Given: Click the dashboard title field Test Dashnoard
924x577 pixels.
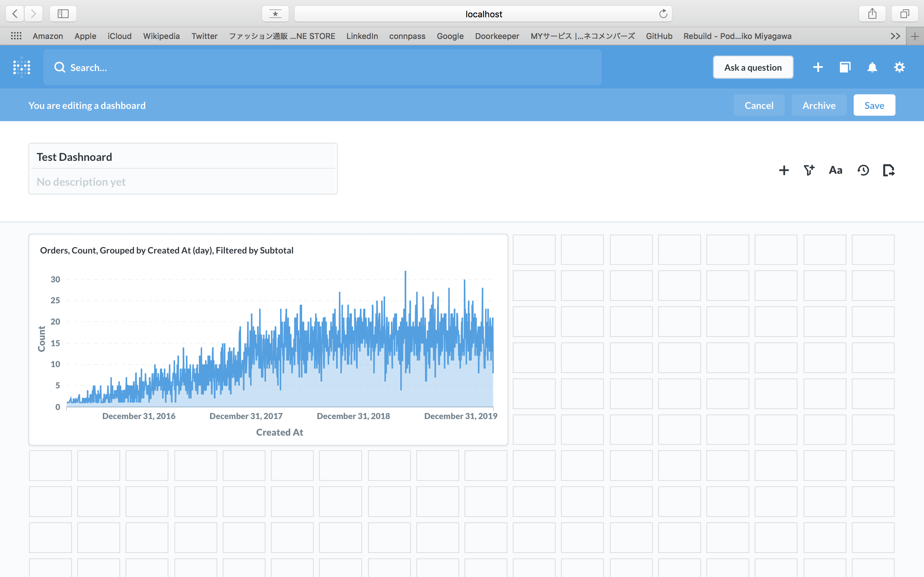Looking at the screenshot, I should (183, 157).
